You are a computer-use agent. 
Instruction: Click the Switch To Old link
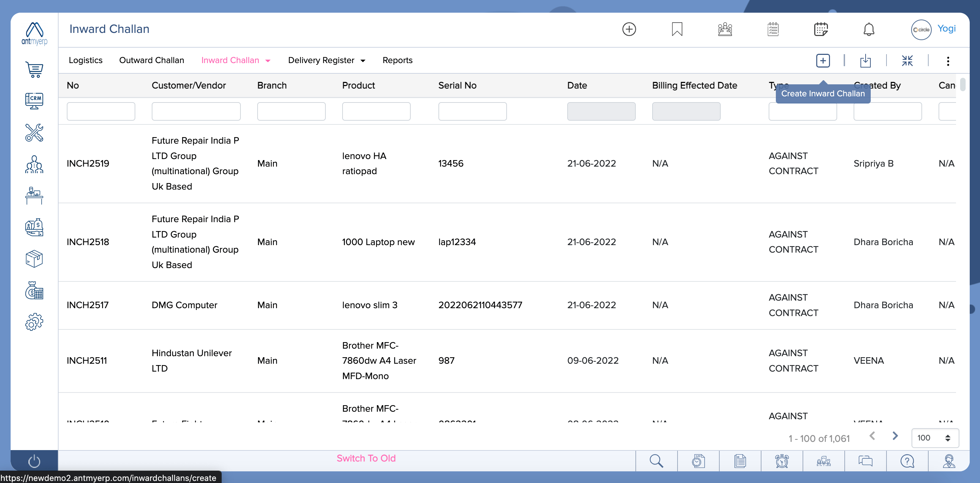click(x=365, y=458)
